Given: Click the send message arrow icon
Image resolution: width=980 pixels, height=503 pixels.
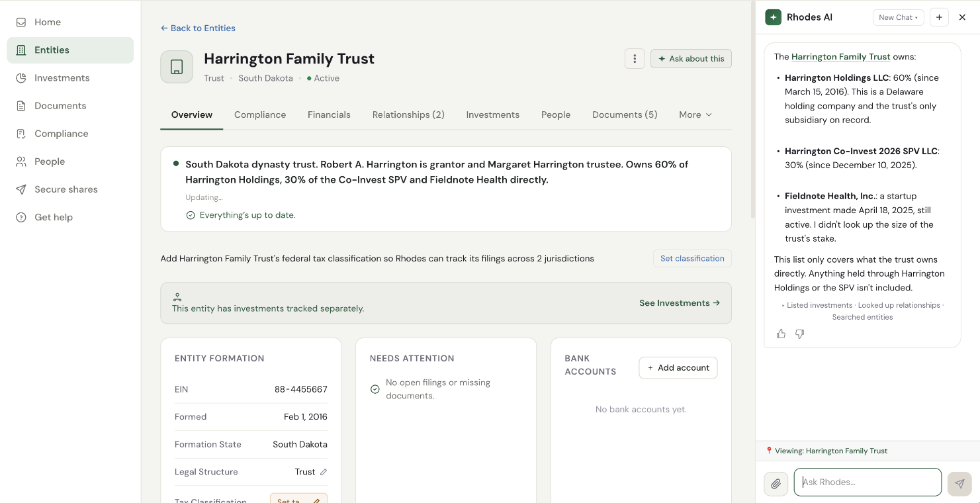Looking at the screenshot, I should point(959,483).
